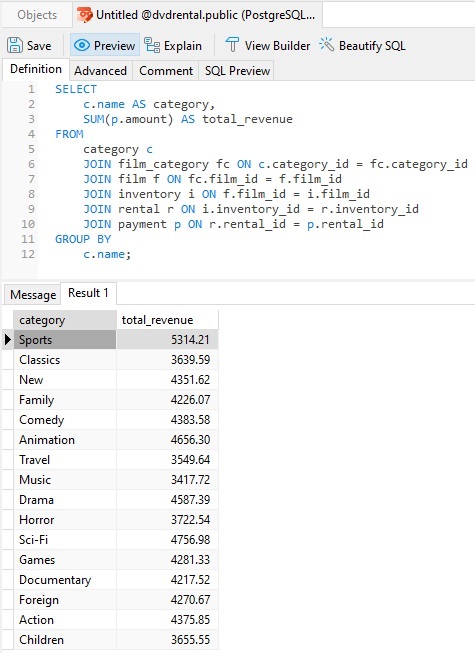475x653 pixels.
Task: Open the SQL Preview tab
Action: (x=237, y=70)
